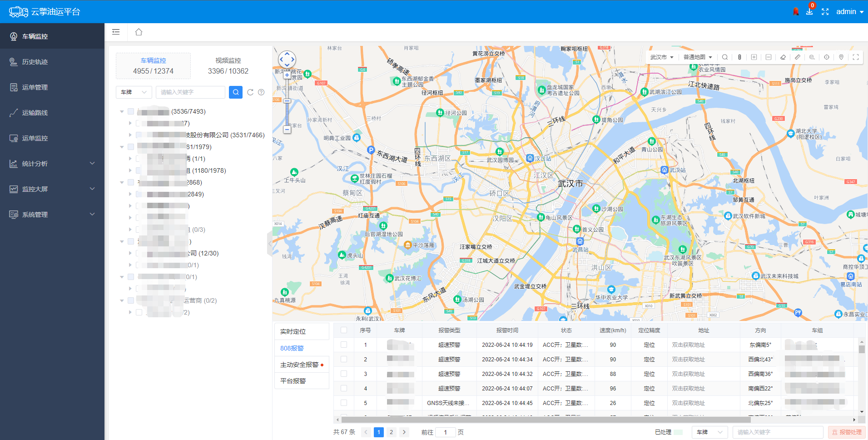Open the 普通地图 map type dropdown
The height and width of the screenshot is (440, 868).
tap(697, 57)
